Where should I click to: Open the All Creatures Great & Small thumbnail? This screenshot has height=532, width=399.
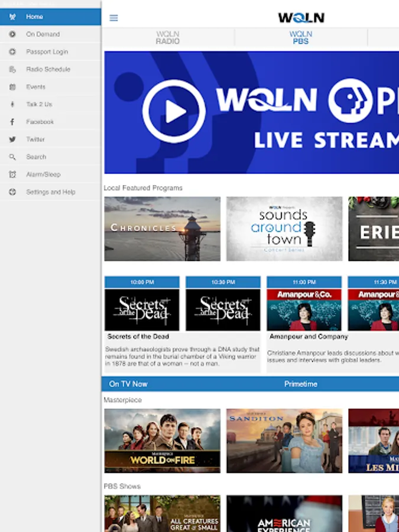coord(162,513)
